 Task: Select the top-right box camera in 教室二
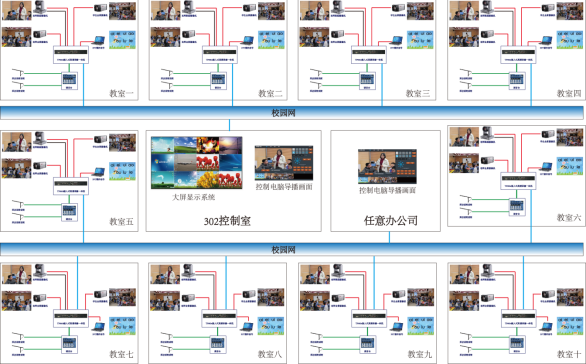(249, 8)
